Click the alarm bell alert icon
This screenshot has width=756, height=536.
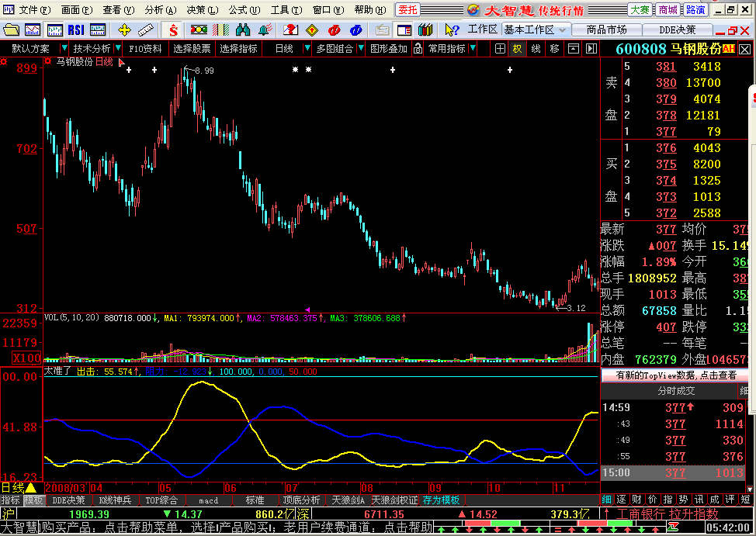265,30
